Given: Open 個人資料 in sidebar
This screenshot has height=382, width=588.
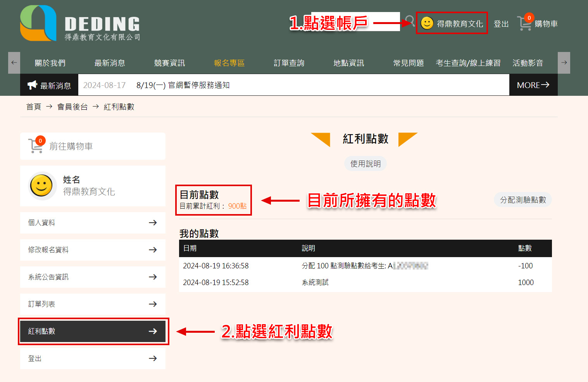Looking at the screenshot, I should [x=93, y=223].
